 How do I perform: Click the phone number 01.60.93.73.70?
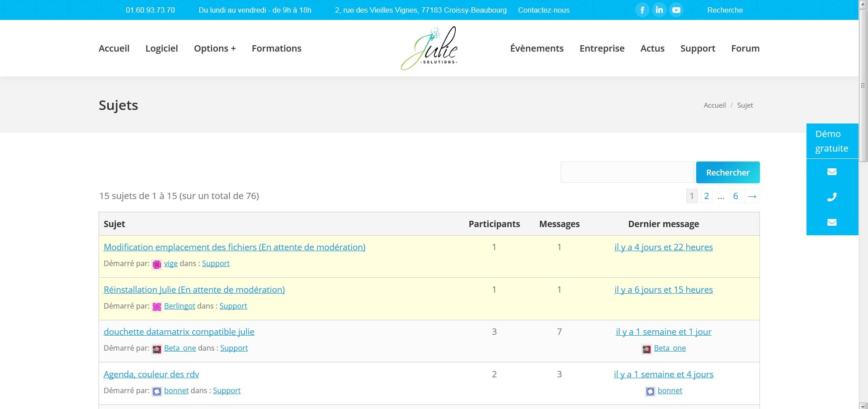(151, 10)
